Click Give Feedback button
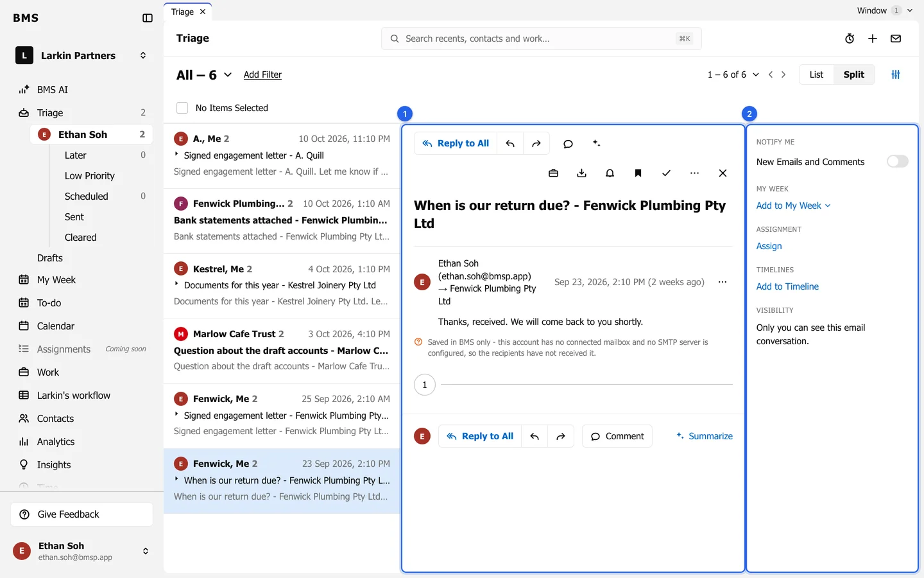The image size is (924, 578). tap(81, 514)
